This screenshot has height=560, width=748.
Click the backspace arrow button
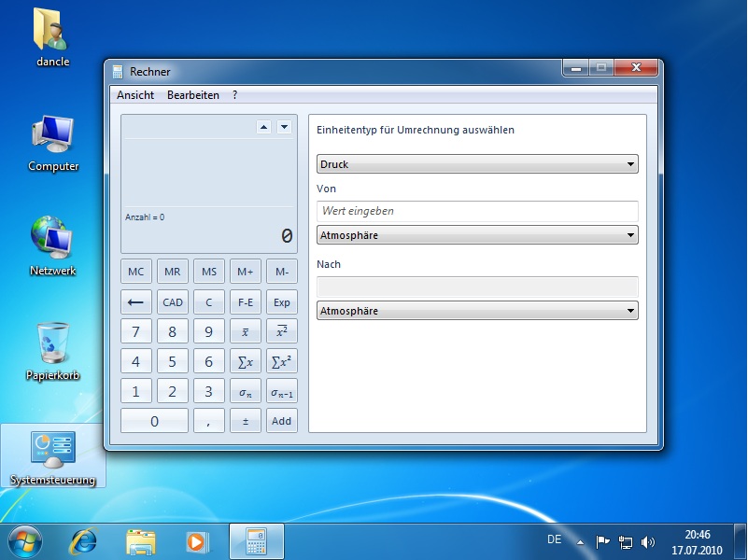(x=136, y=302)
